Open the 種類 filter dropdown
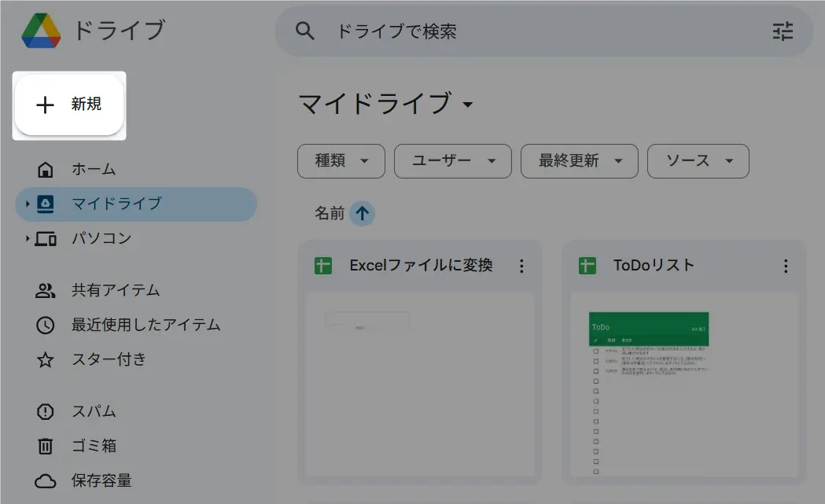The image size is (825, 504). tap(341, 161)
